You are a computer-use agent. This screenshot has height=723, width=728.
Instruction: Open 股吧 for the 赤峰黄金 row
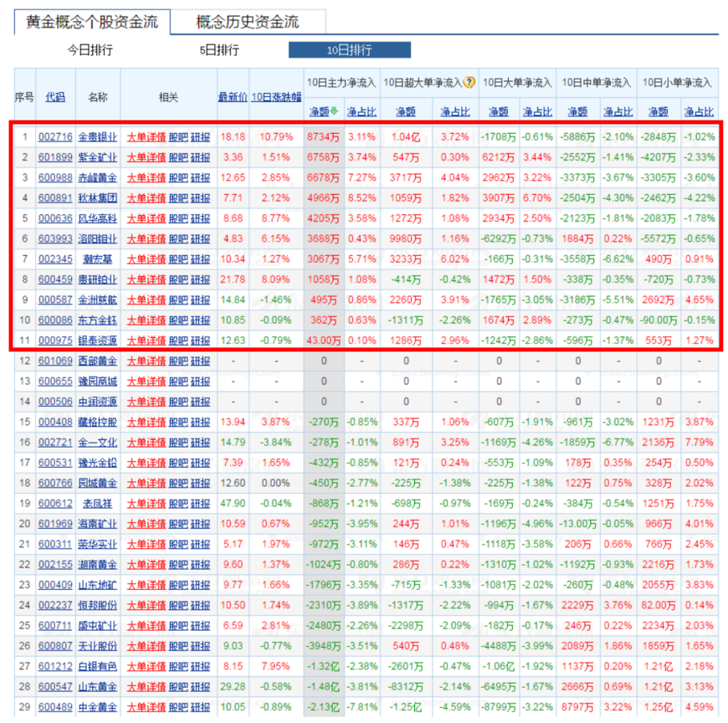coord(178,178)
